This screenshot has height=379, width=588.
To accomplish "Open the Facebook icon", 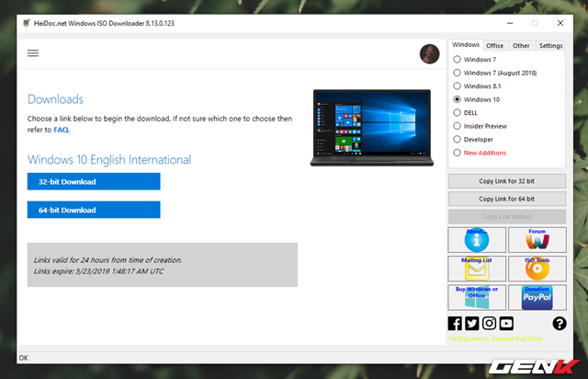I will coord(455,324).
